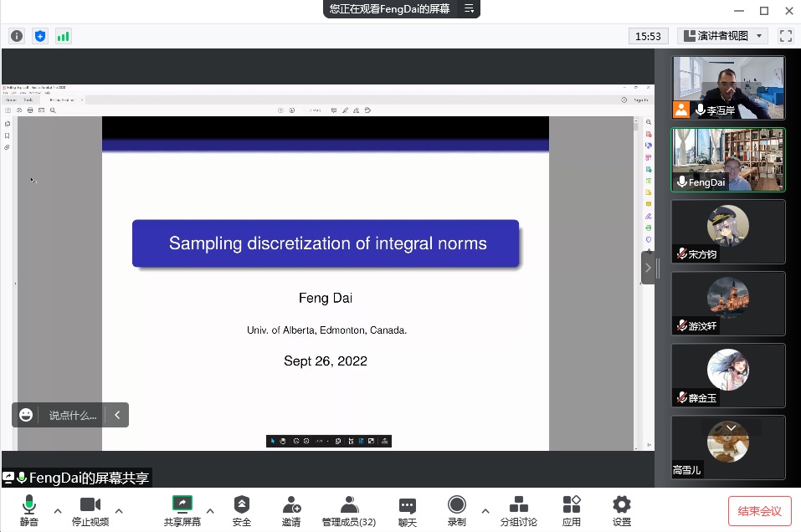Mute the microphone
The image size is (801, 532).
29,510
